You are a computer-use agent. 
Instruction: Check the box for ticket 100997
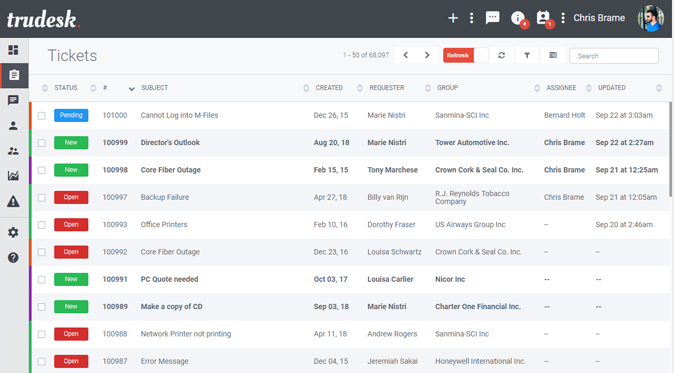pyautogui.click(x=42, y=198)
